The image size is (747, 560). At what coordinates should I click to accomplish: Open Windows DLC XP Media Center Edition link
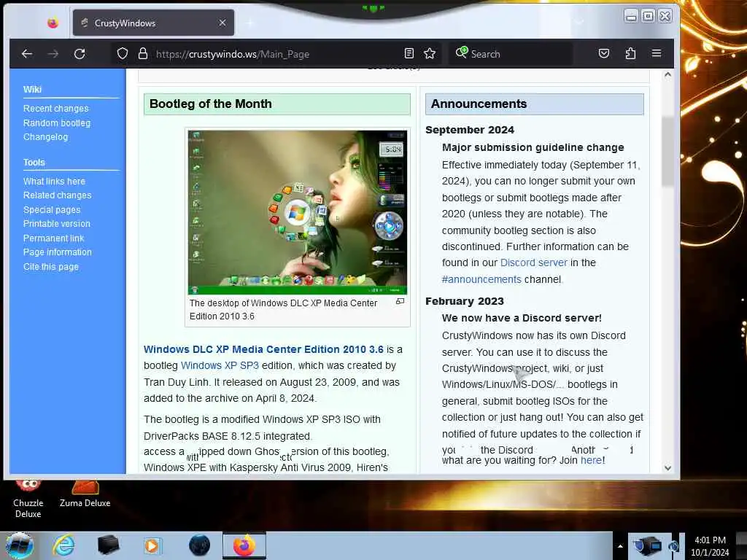[263, 349]
